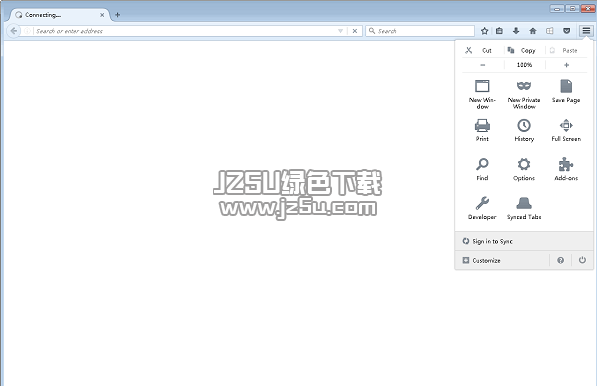597x386 pixels.
Task: Bookmark this page with star icon
Action: (x=484, y=31)
